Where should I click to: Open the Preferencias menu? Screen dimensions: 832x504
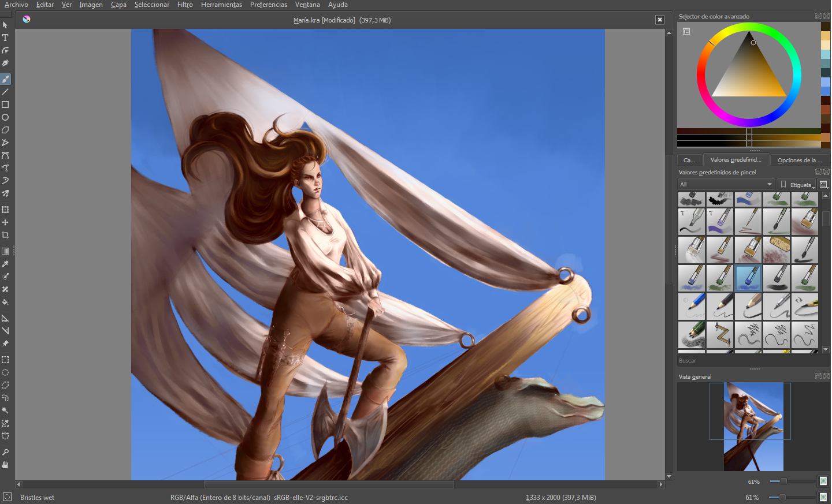coord(269,5)
